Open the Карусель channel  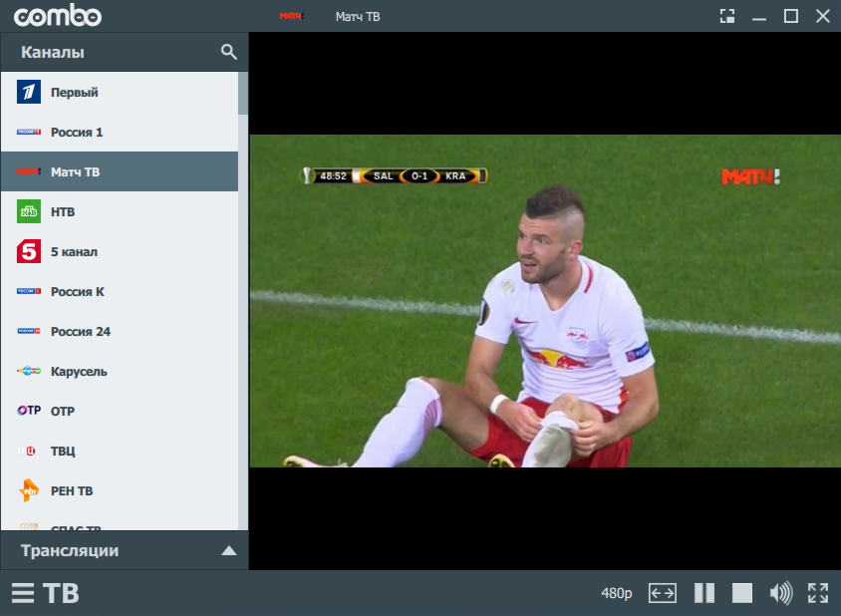[79, 372]
